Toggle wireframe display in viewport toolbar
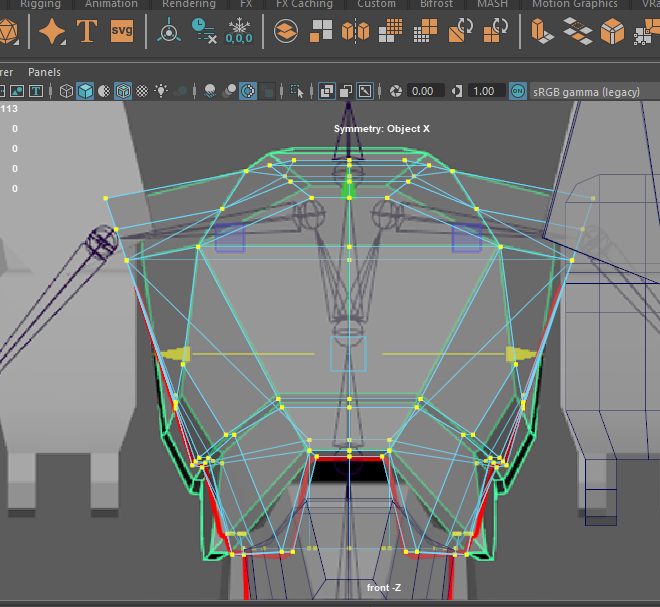The height and width of the screenshot is (607, 660). (67, 91)
